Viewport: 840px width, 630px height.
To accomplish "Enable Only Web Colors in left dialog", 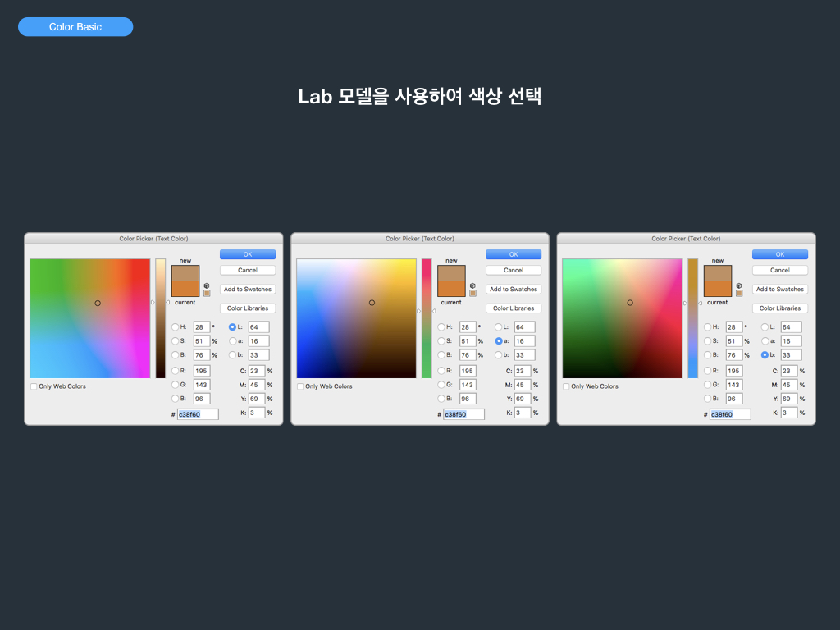I will point(34,386).
